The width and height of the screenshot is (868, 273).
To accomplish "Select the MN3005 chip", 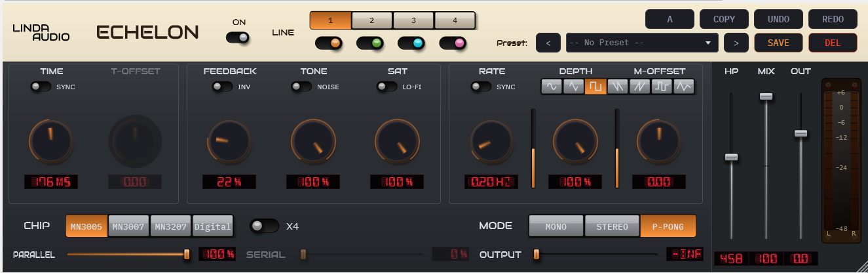I will (x=86, y=226).
